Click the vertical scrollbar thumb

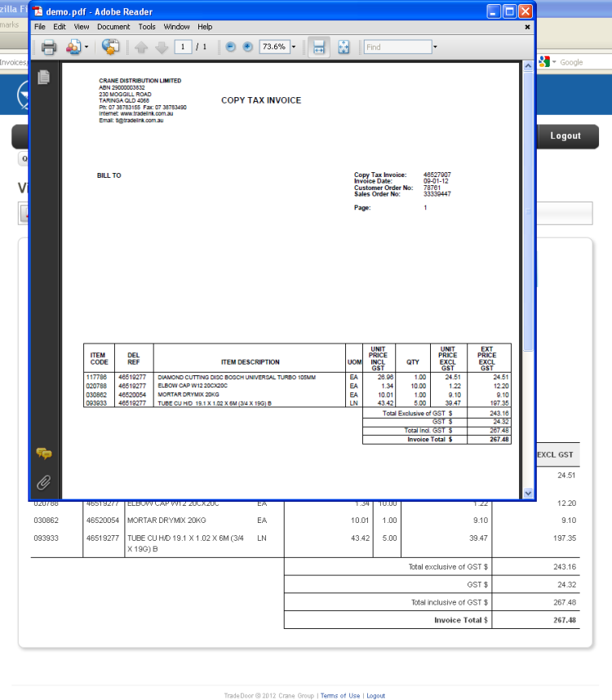pos(528,211)
